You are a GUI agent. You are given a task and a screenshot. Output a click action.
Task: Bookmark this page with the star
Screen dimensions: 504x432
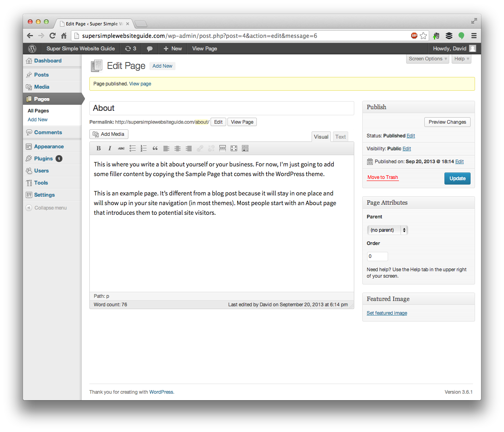423,36
